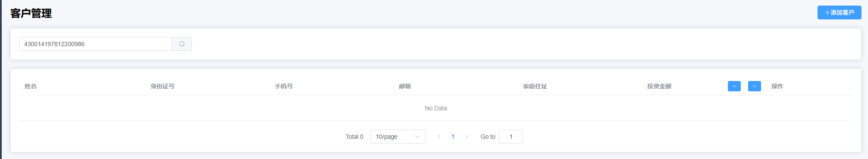The image size is (868, 159).
Task: Go to next page using right arrow
Action: coord(467,137)
